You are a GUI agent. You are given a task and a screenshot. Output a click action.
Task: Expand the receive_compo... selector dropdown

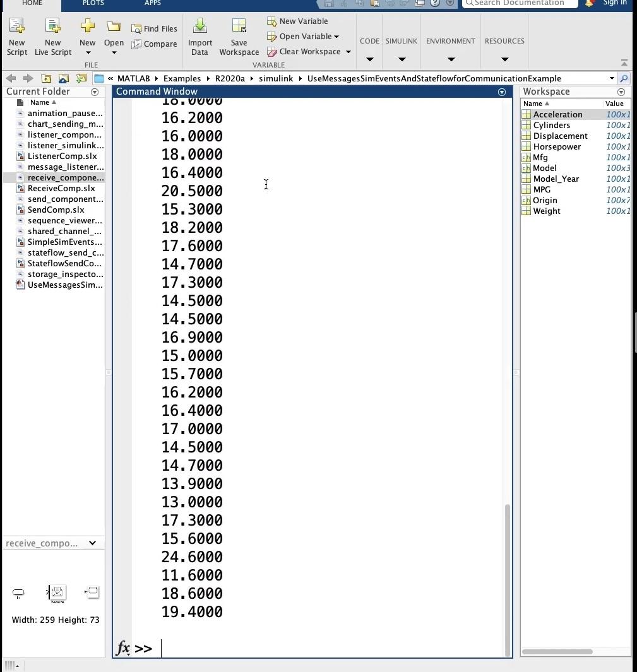pos(92,543)
